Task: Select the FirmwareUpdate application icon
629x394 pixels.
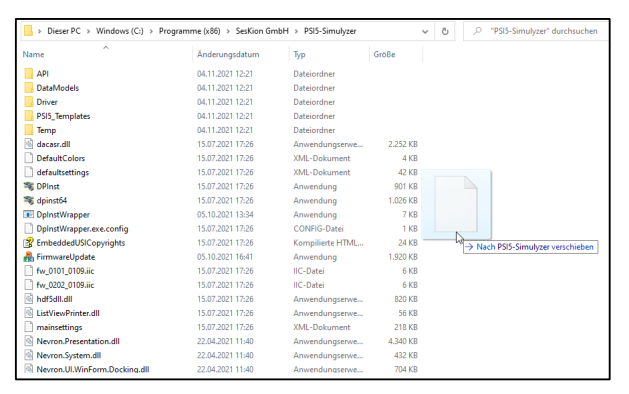Action: coord(28,257)
